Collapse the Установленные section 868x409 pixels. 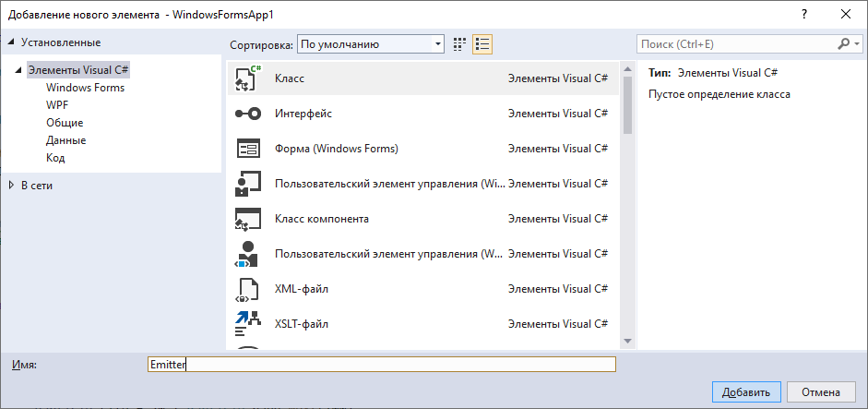pyautogui.click(x=10, y=42)
